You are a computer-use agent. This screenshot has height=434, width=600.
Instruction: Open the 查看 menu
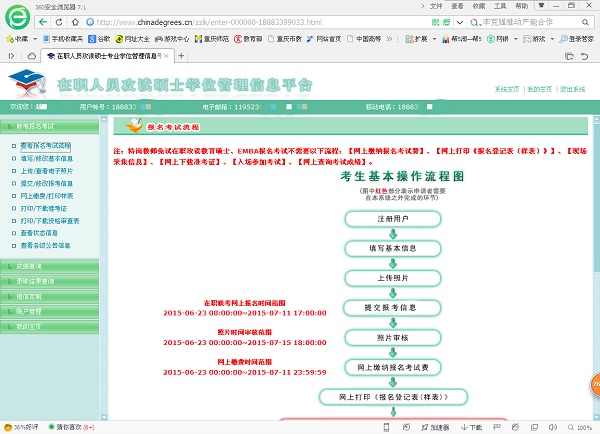tap(457, 6)
